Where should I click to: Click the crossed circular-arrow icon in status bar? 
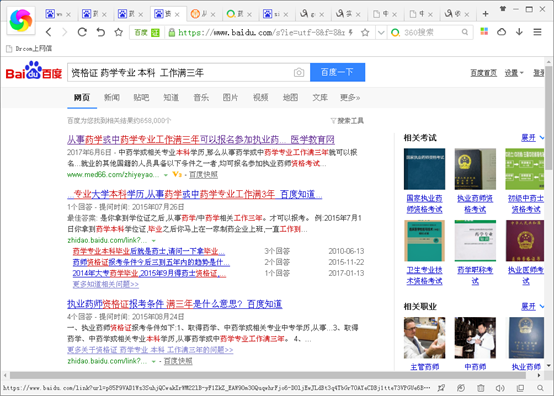coord(461,388)
